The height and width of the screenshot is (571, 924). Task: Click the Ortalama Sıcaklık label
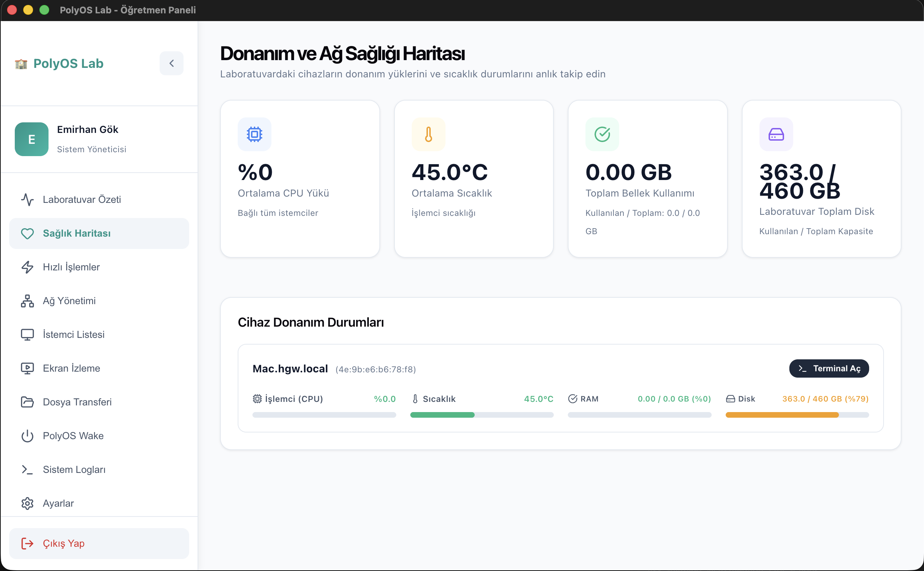(x=452, y=193)
